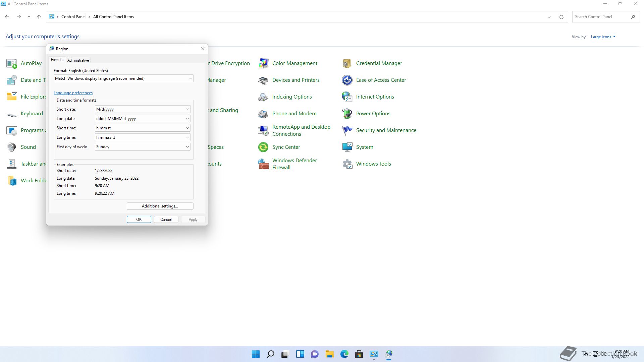Open Work Folders icon
The image size is (644, 362).
12,181
